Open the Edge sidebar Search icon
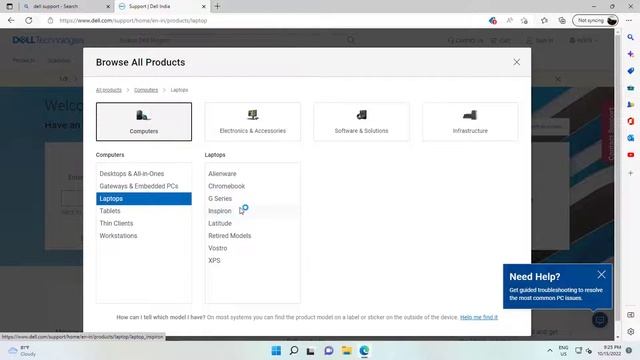The width and height of the screenshot is (640, 360). tap(631, 37)
